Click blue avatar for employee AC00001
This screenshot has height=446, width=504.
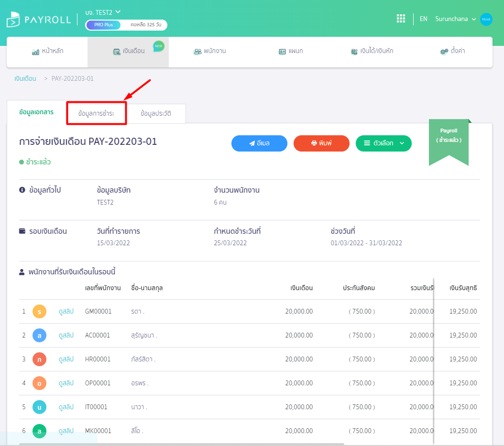39,336
